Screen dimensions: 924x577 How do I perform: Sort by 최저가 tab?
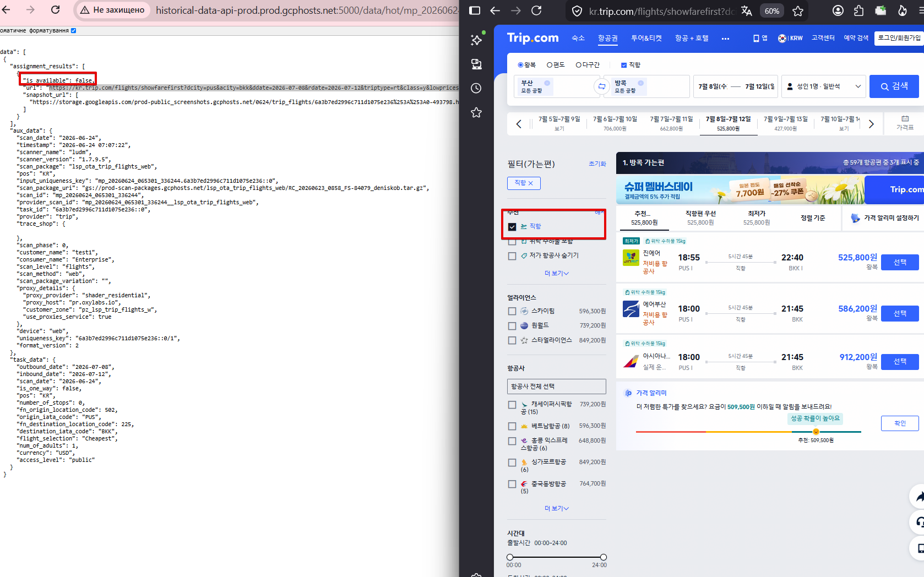757,217
